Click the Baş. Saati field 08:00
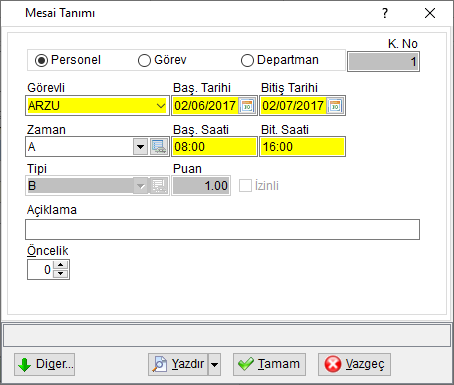The image size is (454, 385). [x=214, y=147]
